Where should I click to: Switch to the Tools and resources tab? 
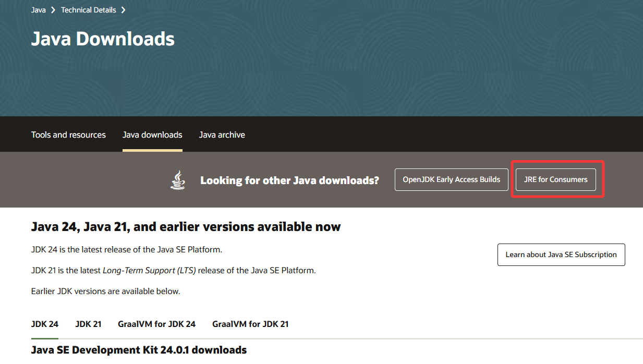tap(68, 135)
